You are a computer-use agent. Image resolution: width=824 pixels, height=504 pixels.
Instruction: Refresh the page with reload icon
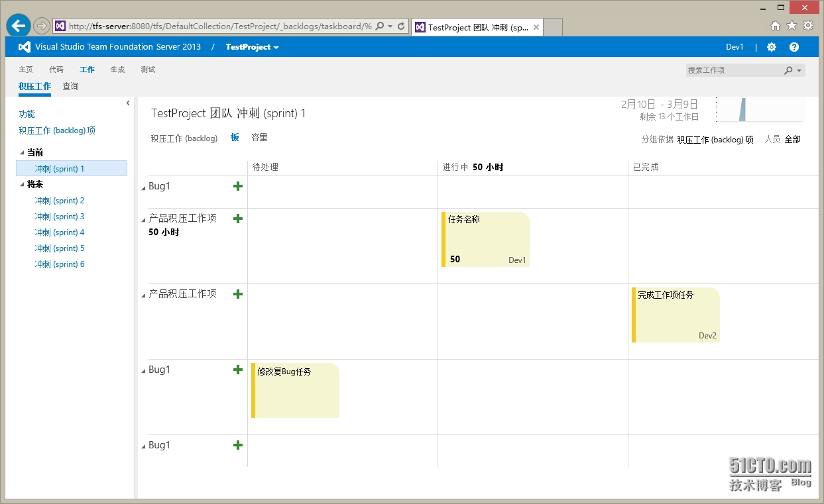click(401, 26)
